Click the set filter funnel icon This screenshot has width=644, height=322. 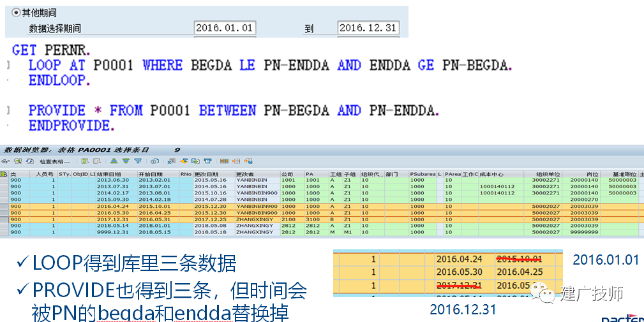click(138, 161)
